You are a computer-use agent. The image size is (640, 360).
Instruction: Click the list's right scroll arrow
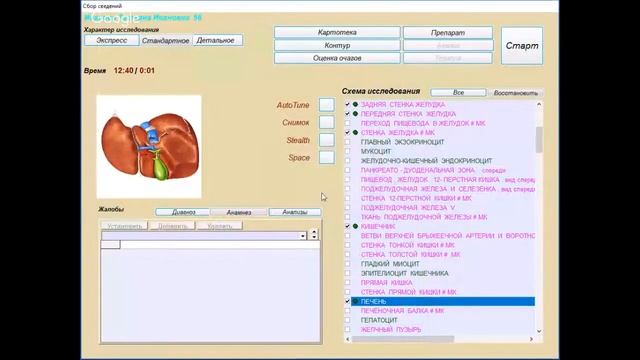[x=531, y=339]
